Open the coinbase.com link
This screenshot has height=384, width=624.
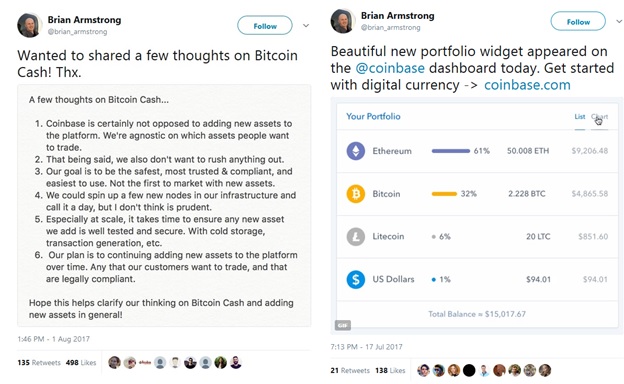tap(527, 85)
